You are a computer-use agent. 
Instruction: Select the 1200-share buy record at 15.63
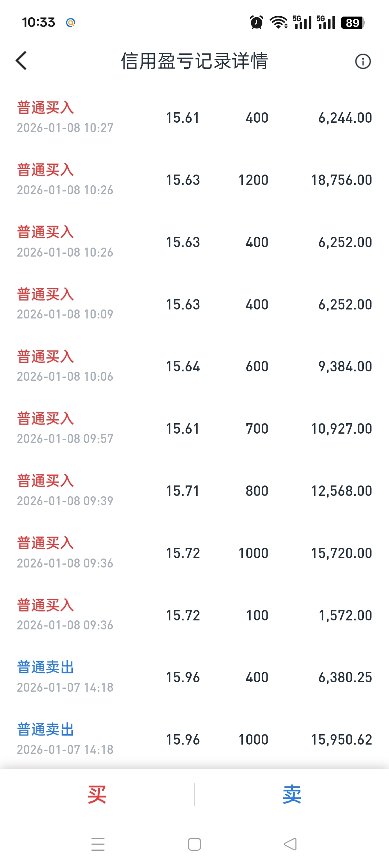click(x=194, y=180)
